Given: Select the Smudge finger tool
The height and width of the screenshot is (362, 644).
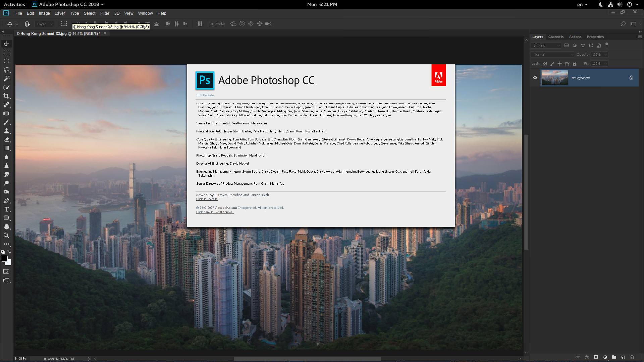Looking at the screenshot, I should [6, 174].
